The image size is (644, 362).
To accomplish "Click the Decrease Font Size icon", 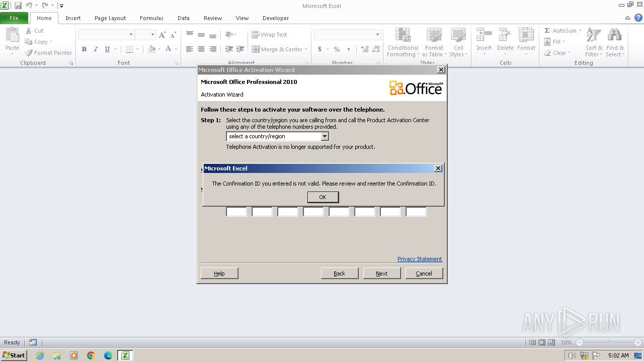I will [173, 35].
